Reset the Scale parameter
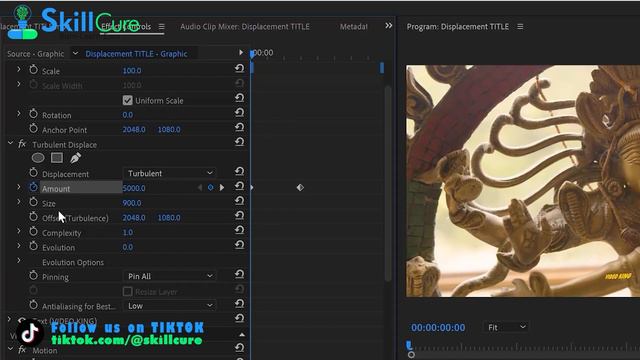Screen dimensions: 640x360 (x=239, y=69)
